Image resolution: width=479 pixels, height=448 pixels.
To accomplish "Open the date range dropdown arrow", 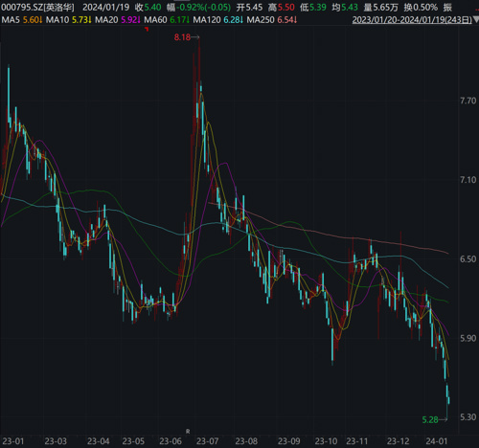I will pos(475,20).
